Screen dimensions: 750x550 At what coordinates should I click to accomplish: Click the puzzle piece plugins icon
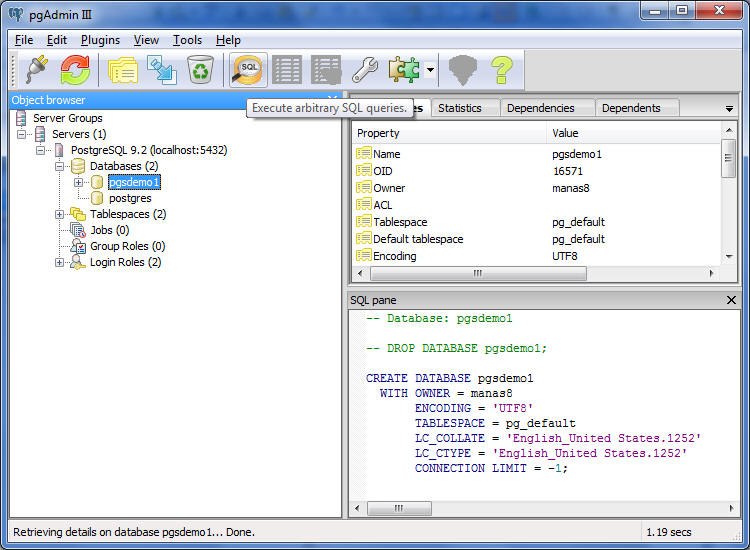404,70
